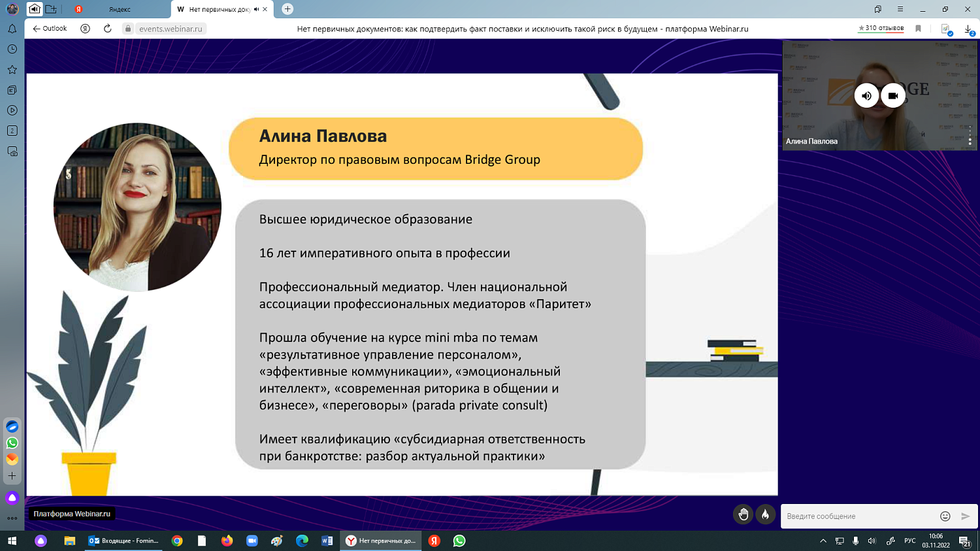Open Firefox from the taskbar

click(227, 541)
